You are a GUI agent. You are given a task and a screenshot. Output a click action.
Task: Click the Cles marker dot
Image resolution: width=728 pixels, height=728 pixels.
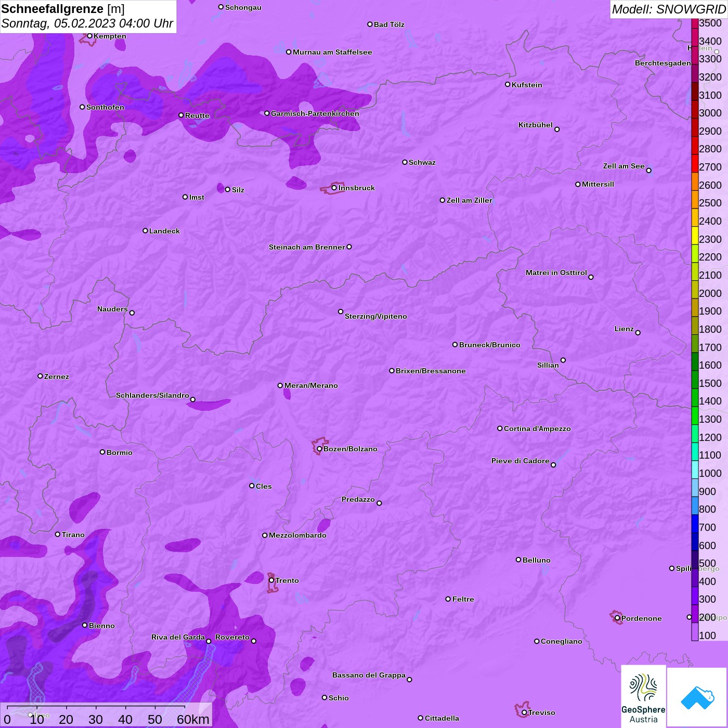tap(252, 486)
